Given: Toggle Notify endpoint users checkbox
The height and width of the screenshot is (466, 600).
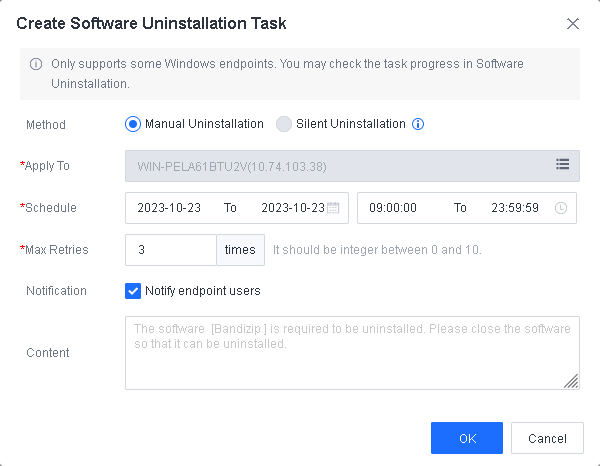Looking at the screenshot, I should (133, 291).
